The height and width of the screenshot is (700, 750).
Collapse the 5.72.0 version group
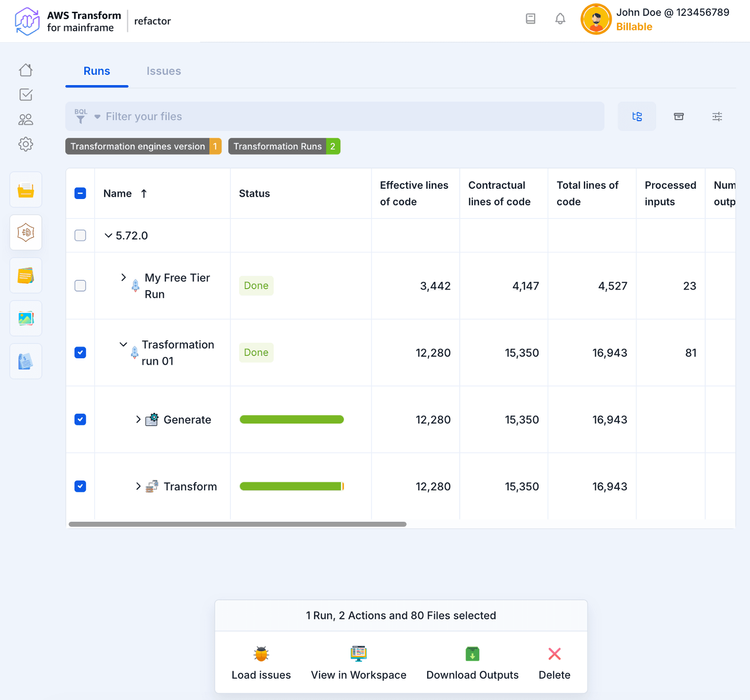click(x=108, y=235)
